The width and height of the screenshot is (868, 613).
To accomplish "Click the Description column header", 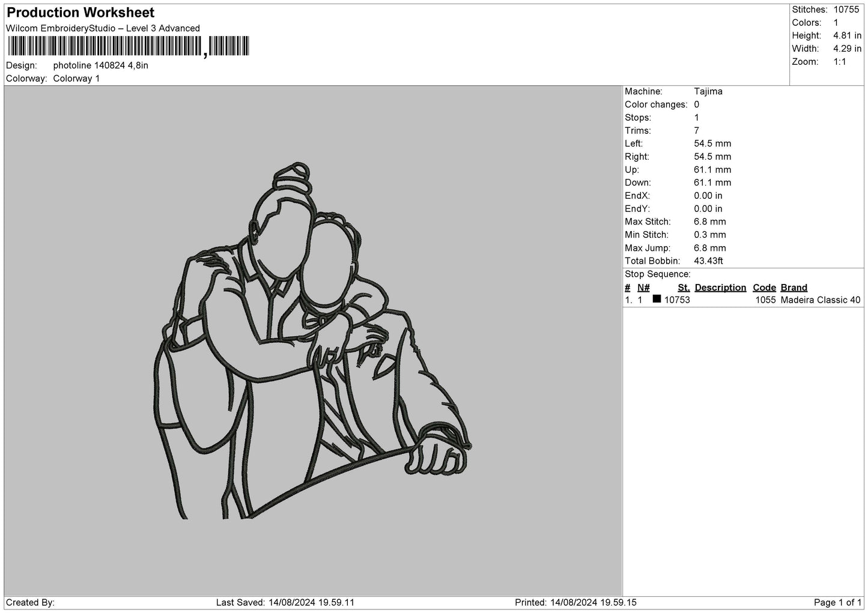I will (x=720, y=288).
